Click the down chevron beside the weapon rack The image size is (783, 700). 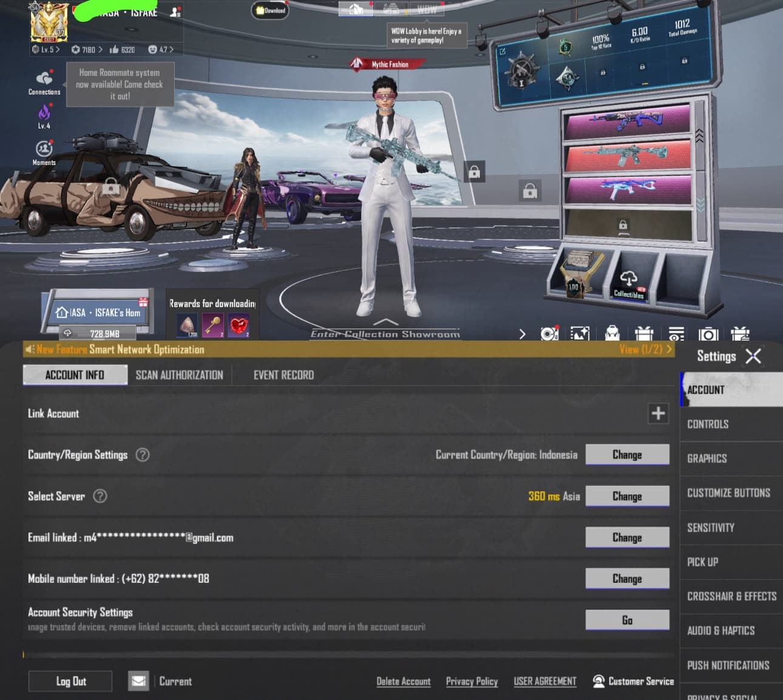coord(700,205)
